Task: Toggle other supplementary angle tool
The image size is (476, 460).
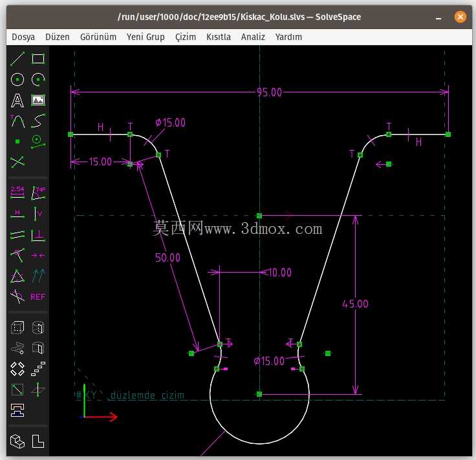Action: [17, 297]
